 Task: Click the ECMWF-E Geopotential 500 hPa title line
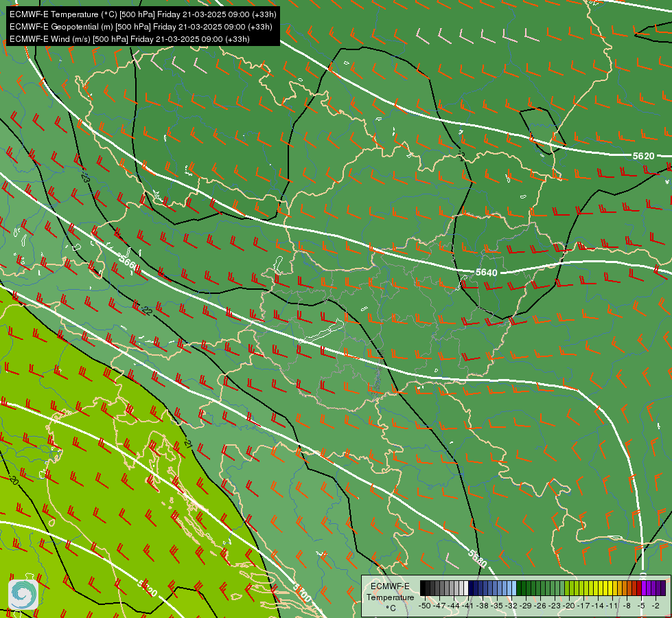coord(141,27)
